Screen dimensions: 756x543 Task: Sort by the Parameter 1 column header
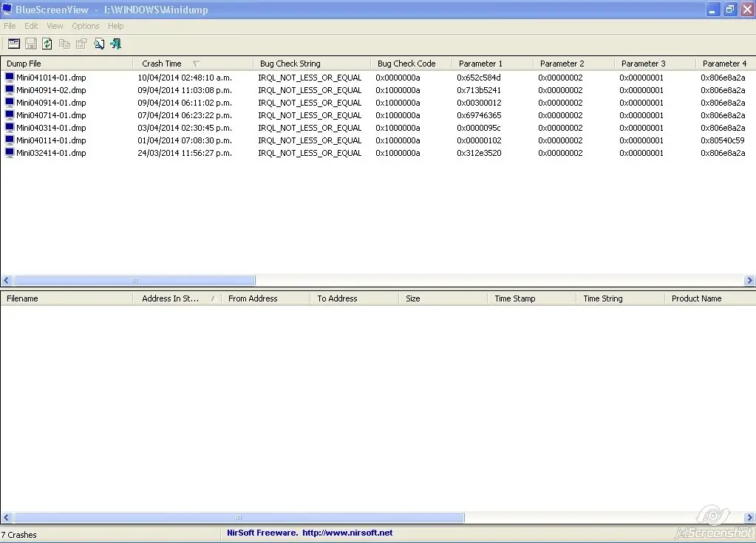coord(493,64)
